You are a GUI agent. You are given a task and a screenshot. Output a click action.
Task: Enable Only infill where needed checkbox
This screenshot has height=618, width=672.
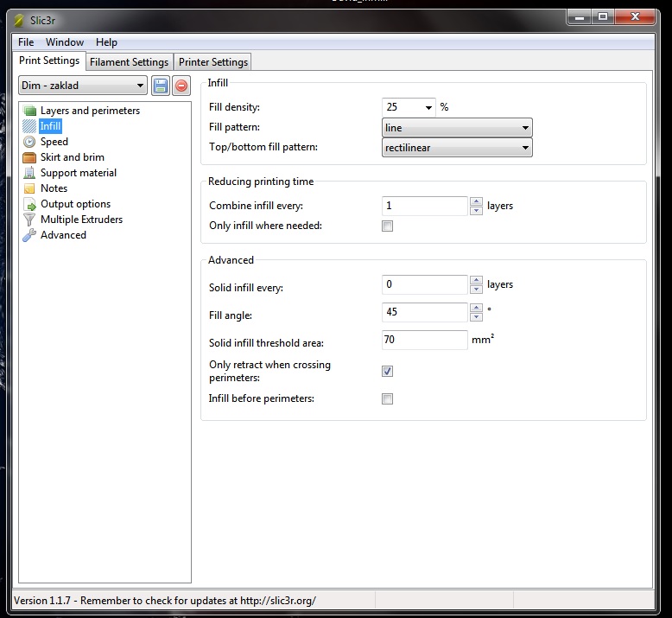click(388, 226)
